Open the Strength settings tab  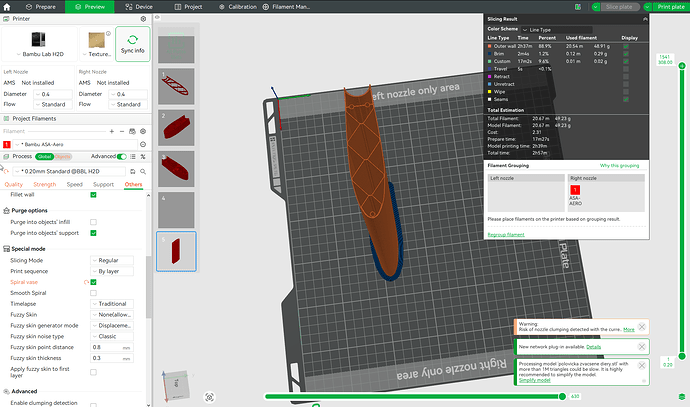click(x=44, y=184)
